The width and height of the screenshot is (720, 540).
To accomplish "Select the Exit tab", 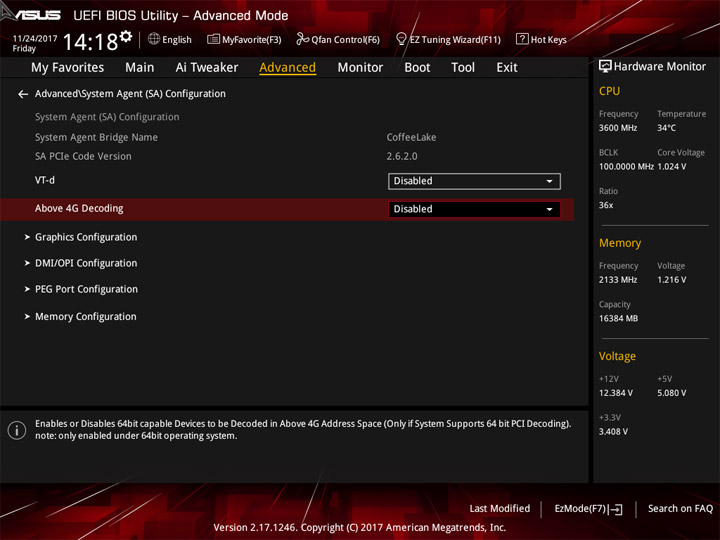I will [x=506, y=68].
